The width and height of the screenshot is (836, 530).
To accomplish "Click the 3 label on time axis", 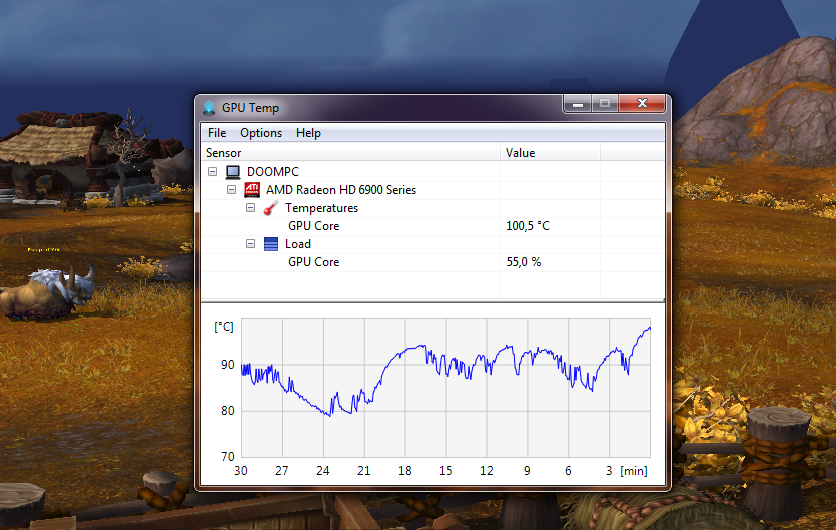I will click(x=609, y=471).
